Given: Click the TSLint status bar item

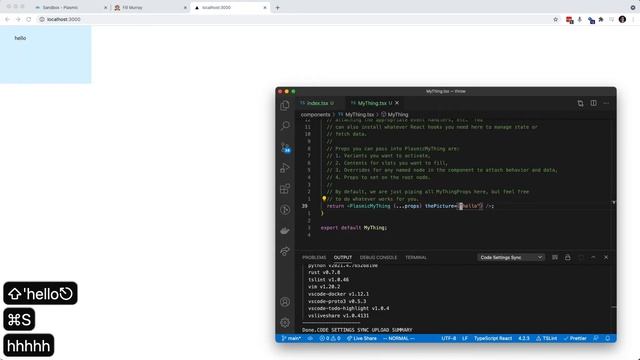Looking at the screenshot, I should coord(547,338).
